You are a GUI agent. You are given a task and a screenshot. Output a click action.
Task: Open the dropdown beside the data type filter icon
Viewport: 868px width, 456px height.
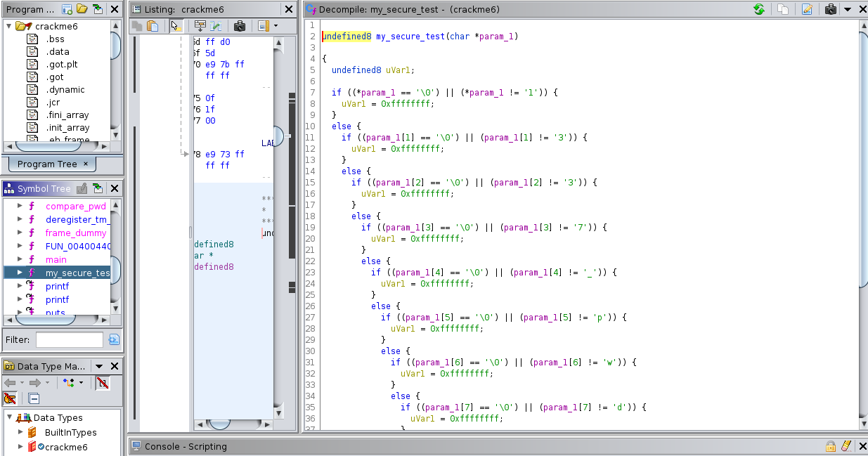point(81,383)
